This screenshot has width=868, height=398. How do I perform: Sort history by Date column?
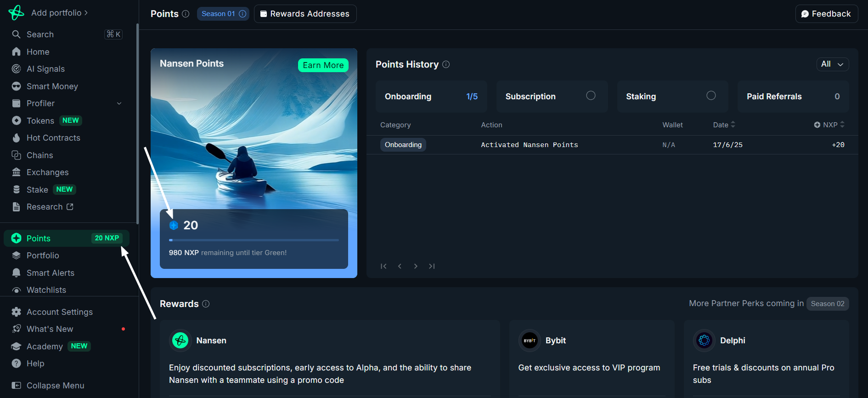724,125
